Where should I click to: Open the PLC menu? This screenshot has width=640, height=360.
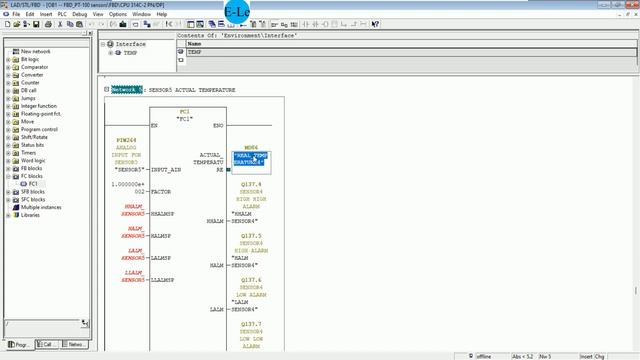click(62, 14)
